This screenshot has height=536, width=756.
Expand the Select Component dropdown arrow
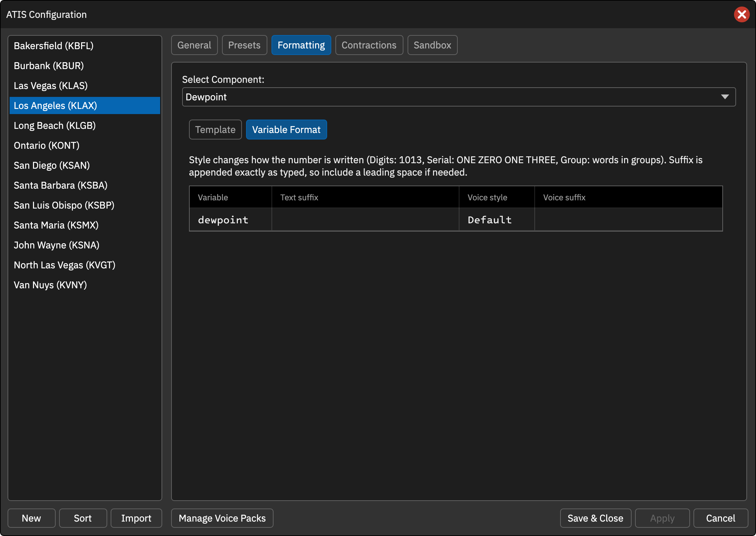click(725, 97)
